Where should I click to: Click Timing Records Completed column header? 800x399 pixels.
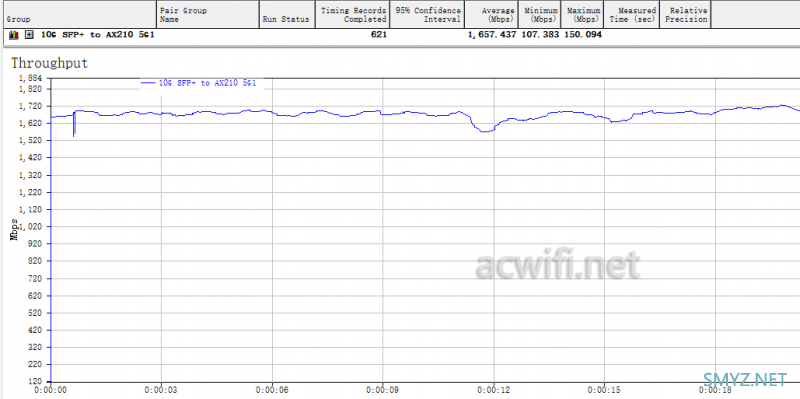[353, 14]
